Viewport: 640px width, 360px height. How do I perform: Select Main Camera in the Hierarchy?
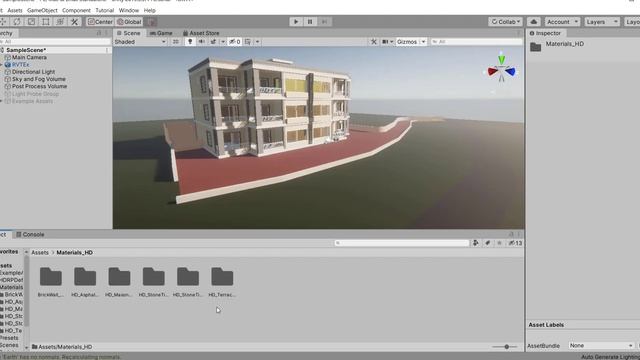point(29,57)
